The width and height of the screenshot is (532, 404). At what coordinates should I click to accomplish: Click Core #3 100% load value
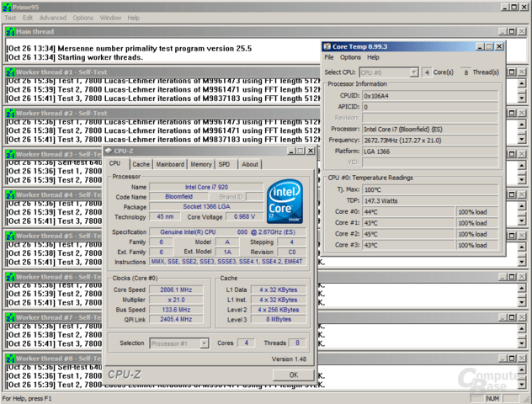[x=476, y=245]
